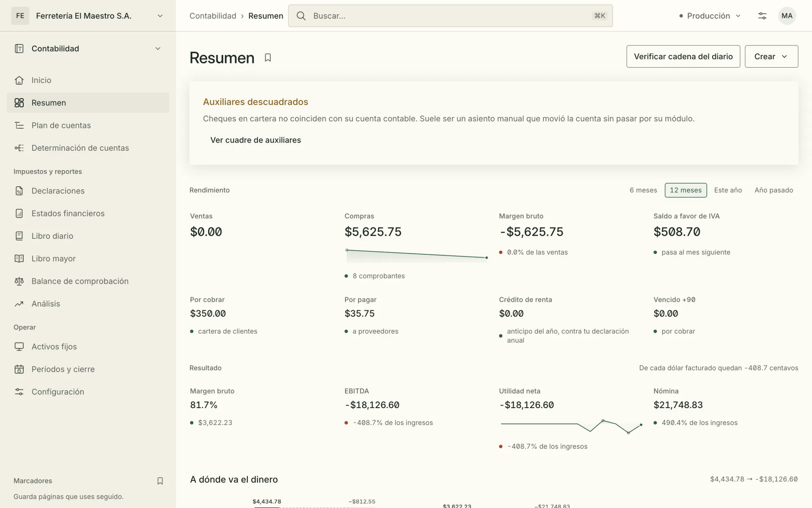Open the Libro diario book icon
This screenshot has height=508, width=812.
click(x=19, y=236)
